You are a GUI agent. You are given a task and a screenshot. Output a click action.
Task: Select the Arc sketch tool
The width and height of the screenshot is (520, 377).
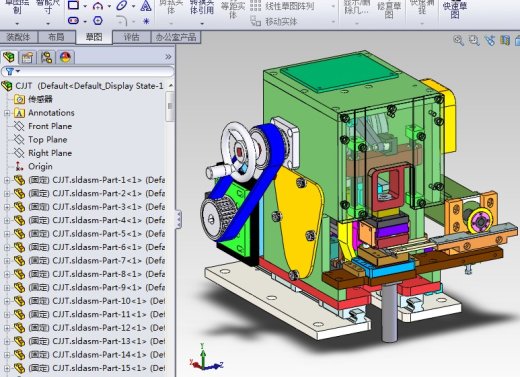coord(98,5)
